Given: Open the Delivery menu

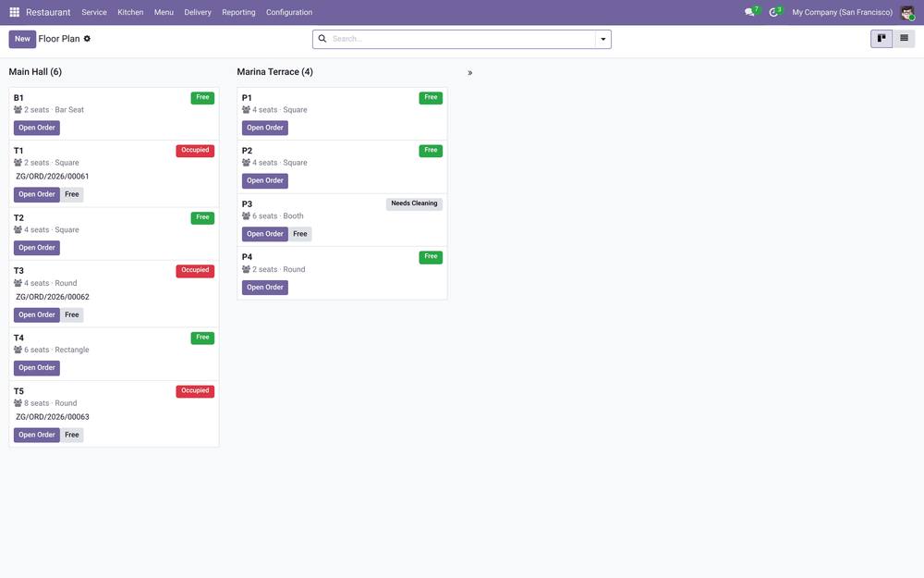Looking at the screenshot, I should tap(198, 12).
